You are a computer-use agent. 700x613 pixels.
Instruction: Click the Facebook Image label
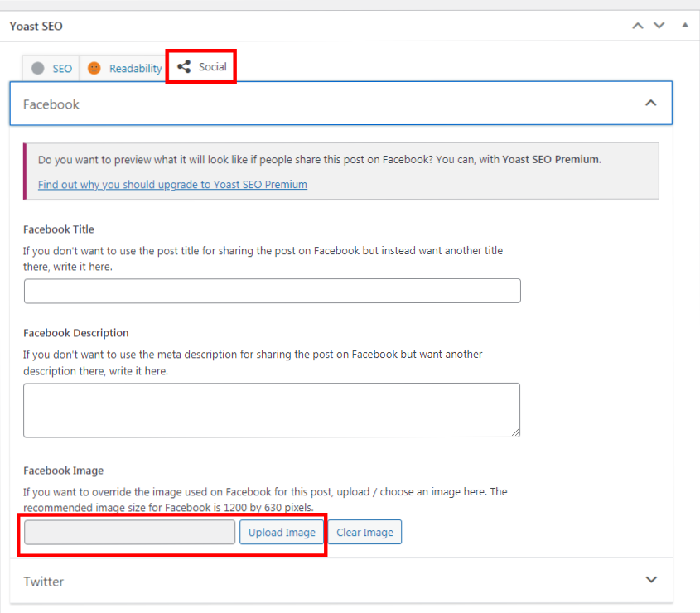click(x=64, y=471)
